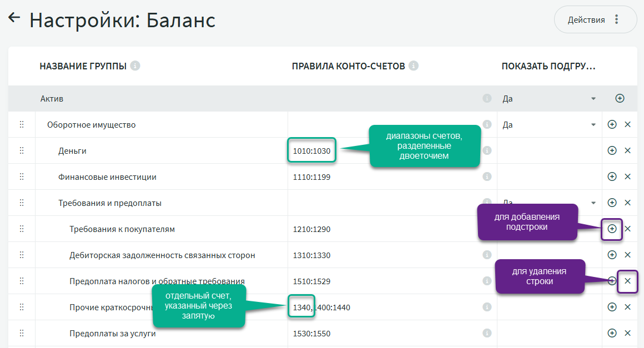Viewport: 644px width, 348px height.
Task: Click info icon beside ПРАВИЛА КОНТО-СЧЕТОВ header
Action: [x=413, y=66]
